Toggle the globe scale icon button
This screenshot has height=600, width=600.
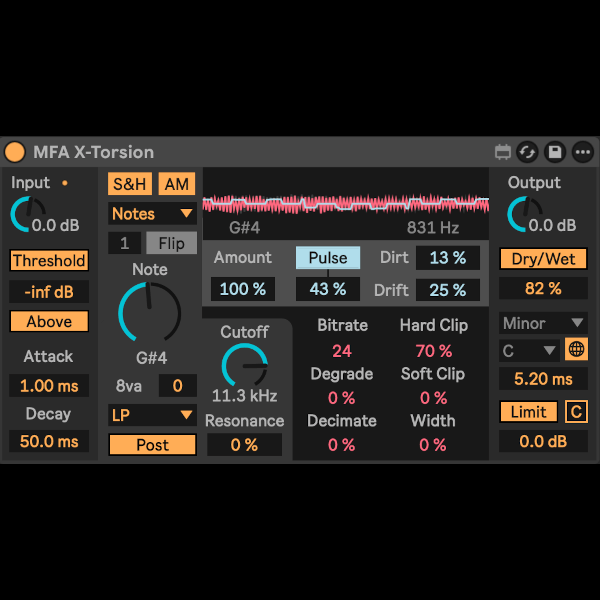tap(576, 350)
